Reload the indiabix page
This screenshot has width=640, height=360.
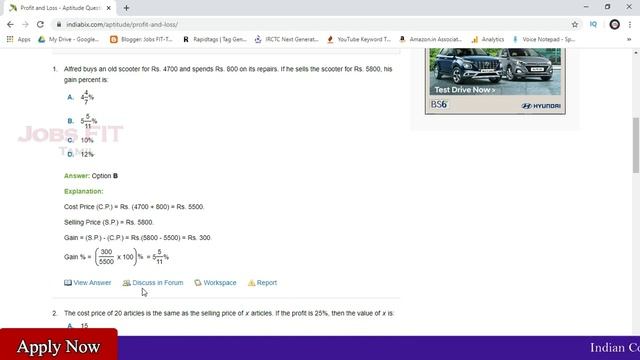(40, 24)
